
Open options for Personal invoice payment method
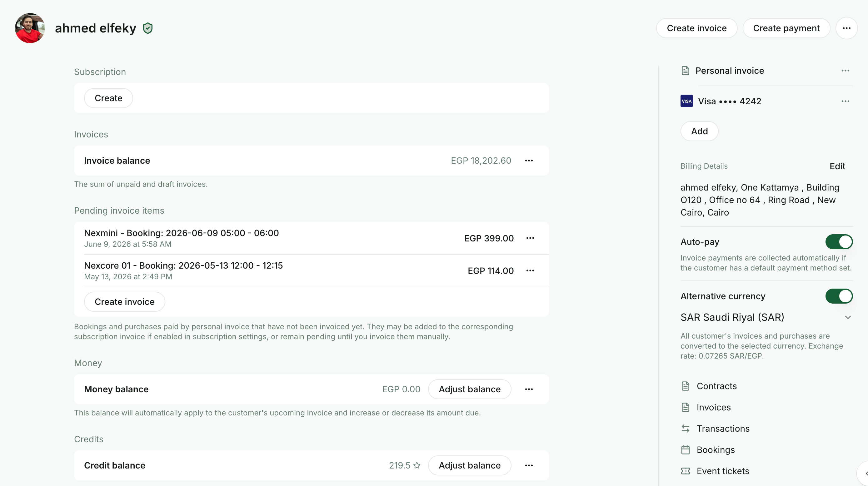click(845, 71)
